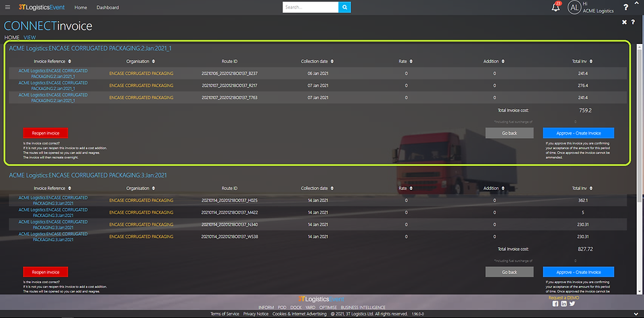Click DOCK in footer product list

coord(296,307)
